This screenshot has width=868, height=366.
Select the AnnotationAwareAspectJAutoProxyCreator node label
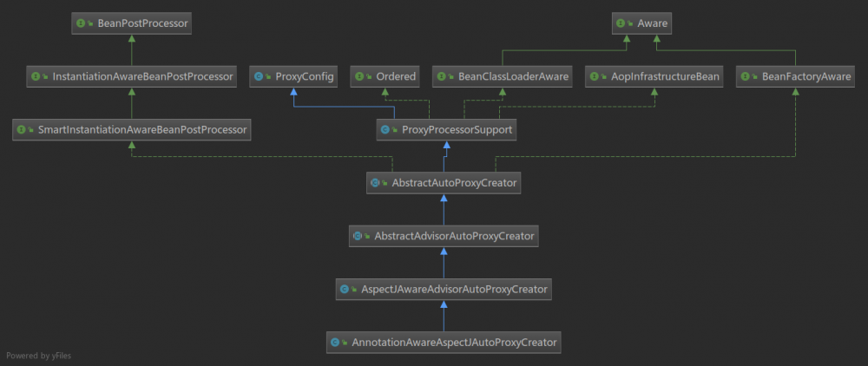point(453,342)
